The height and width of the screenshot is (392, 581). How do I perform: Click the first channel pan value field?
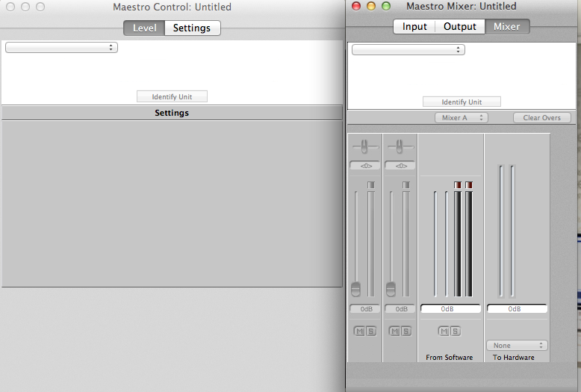tap(366, 166)
